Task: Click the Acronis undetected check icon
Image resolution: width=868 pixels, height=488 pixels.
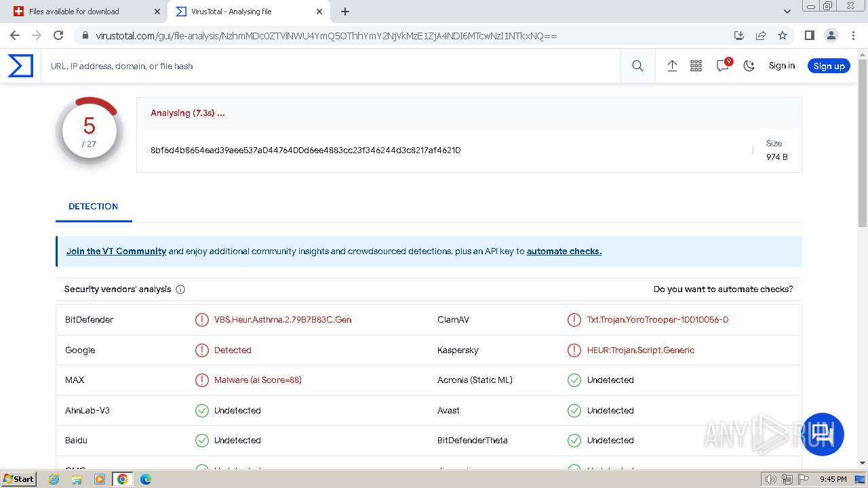Action: [x=574, y=380]
